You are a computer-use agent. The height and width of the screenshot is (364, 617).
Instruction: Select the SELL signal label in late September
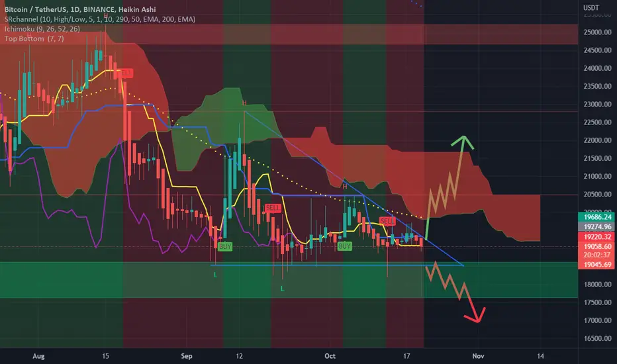[273, 207]
